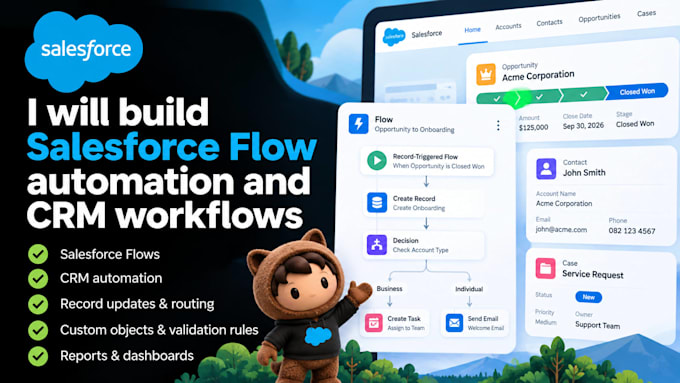Click the Salesforce app name in header
Viewport: 680px width, 383px height.
tap(426, 34)
